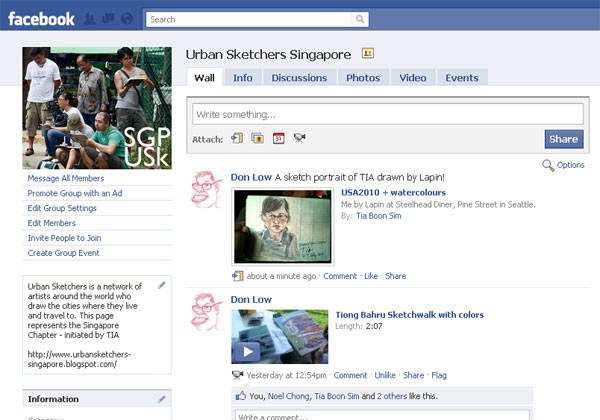The height and width of the screenshot is (420, 600).
Task: Focus the Search input field
Action: (x=249, y=19)
